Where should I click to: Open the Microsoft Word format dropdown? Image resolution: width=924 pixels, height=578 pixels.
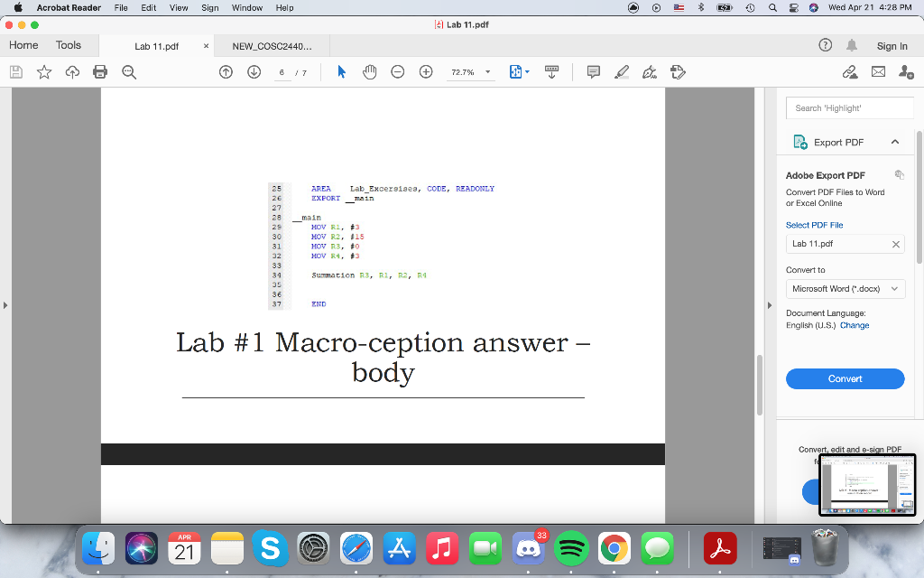click(845, 288)
